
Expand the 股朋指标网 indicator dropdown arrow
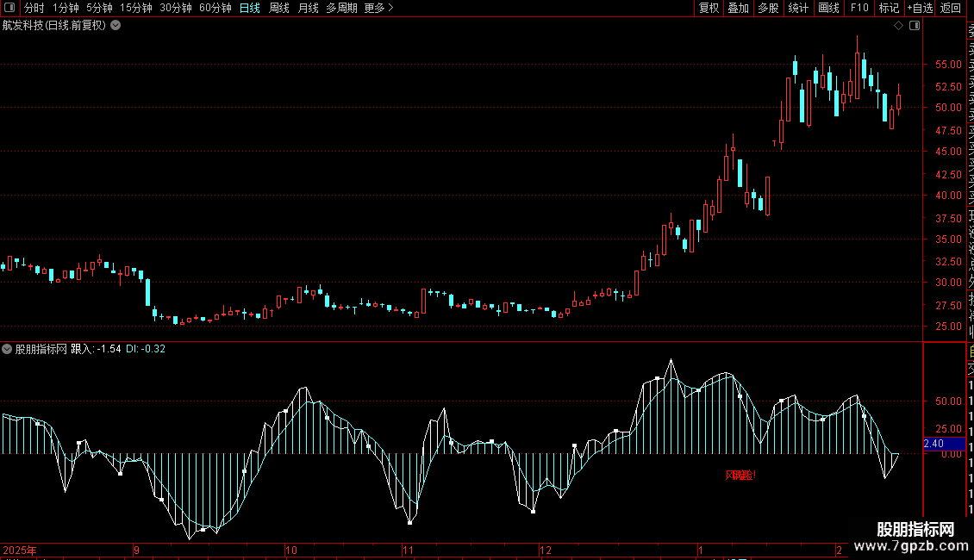click(x=7, y=349)
